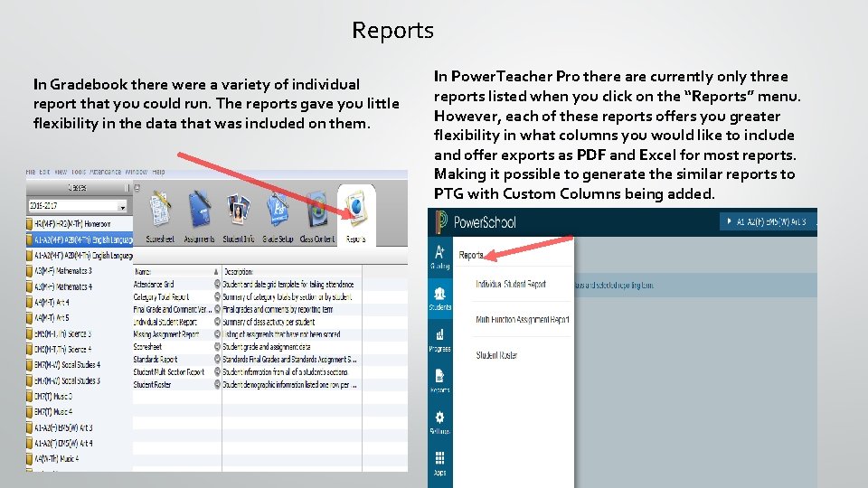Sort reports by the Name column arrow

(x=216, y=272)
